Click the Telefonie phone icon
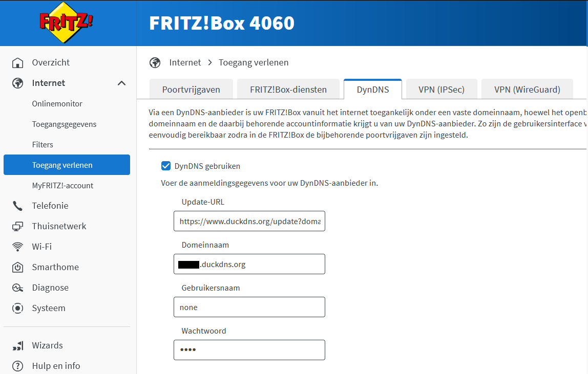Viewport: 588px width, 374px height. coord(17,206)
